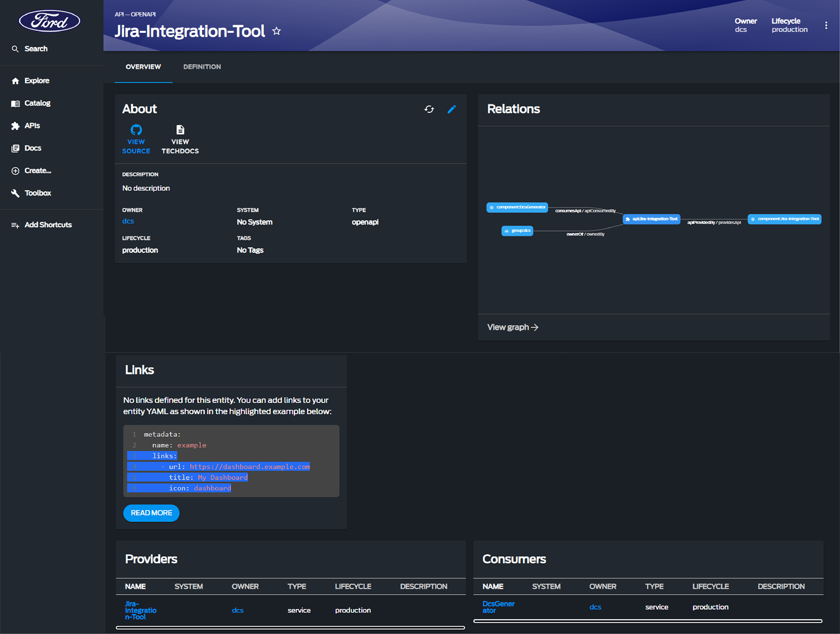Sort Providers table by NAME column

coord(135,586)
